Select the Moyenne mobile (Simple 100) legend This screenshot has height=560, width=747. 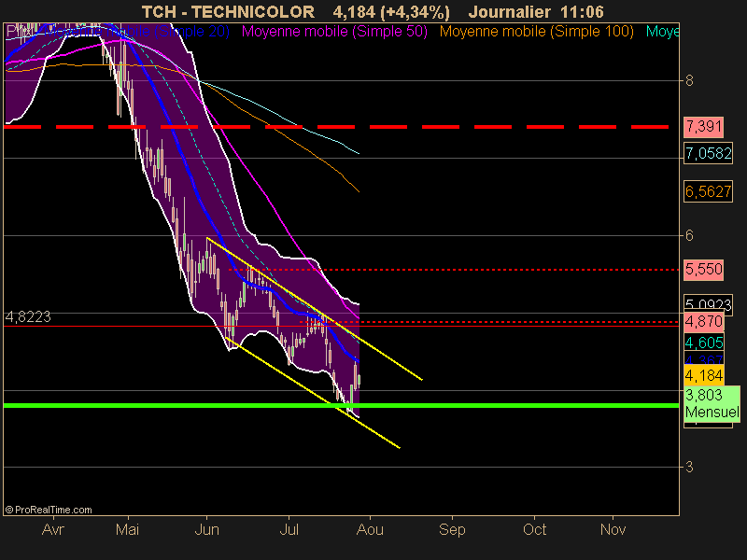(x=536, y=32)
